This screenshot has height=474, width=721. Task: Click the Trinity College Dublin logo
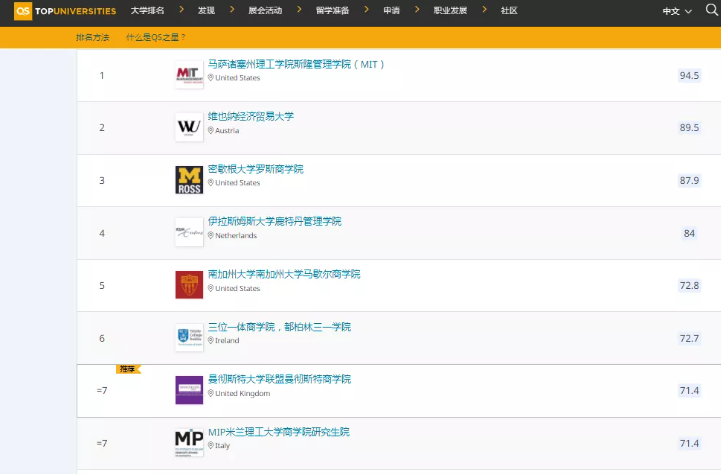click(189, 337)
